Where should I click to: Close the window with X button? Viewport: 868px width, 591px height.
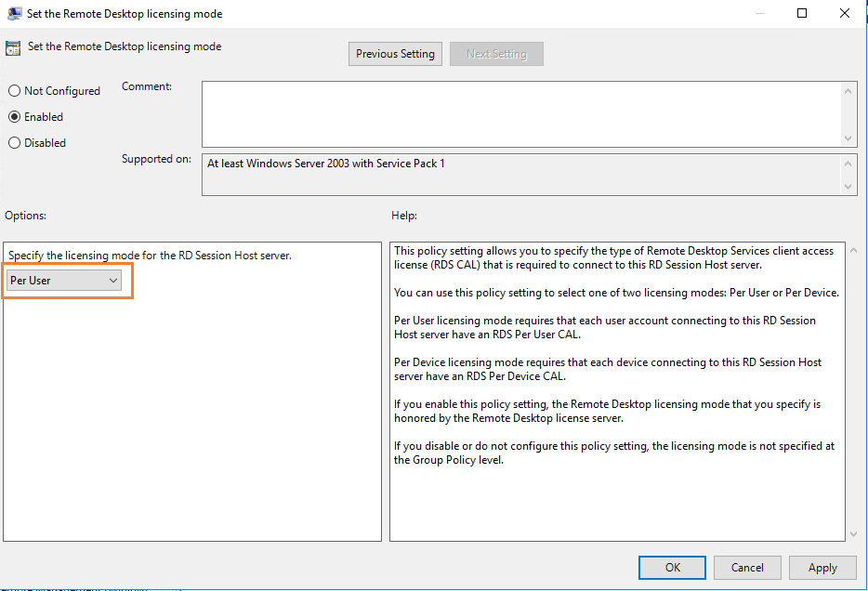[x=844, y=13]
